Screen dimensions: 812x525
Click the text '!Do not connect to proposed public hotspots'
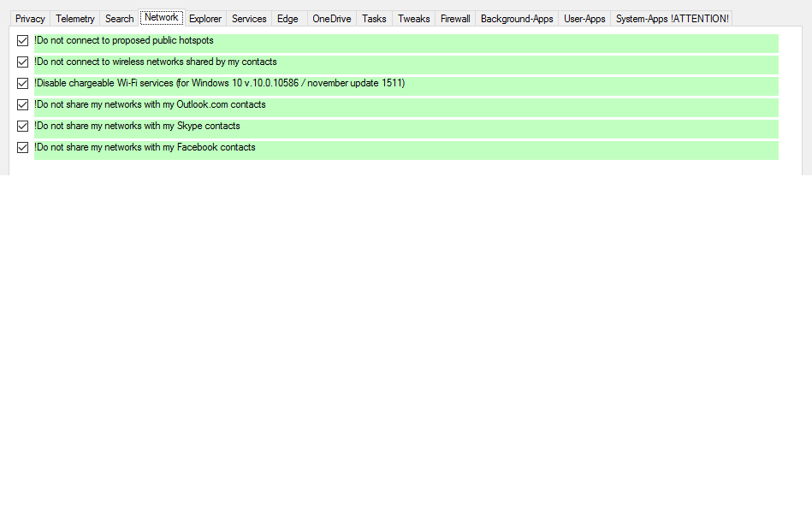pos(124,40)
